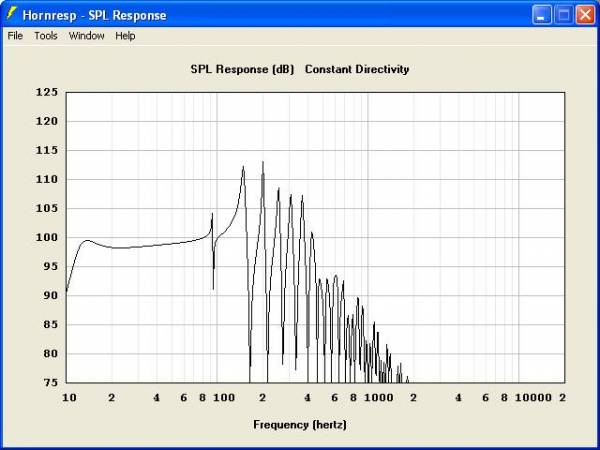Screen dimensions: 600x450
Task: Open the Window menu
Action: click(x=86, y=36)
